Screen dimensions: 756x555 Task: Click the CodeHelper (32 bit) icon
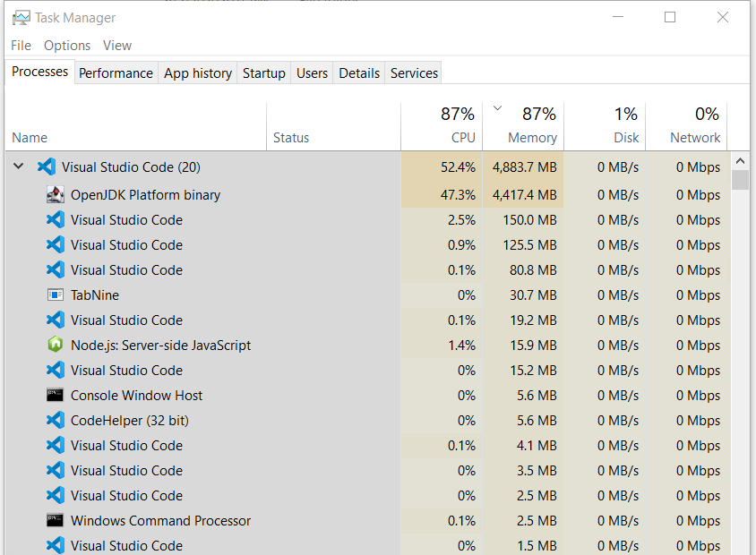(x=56, y=420)
